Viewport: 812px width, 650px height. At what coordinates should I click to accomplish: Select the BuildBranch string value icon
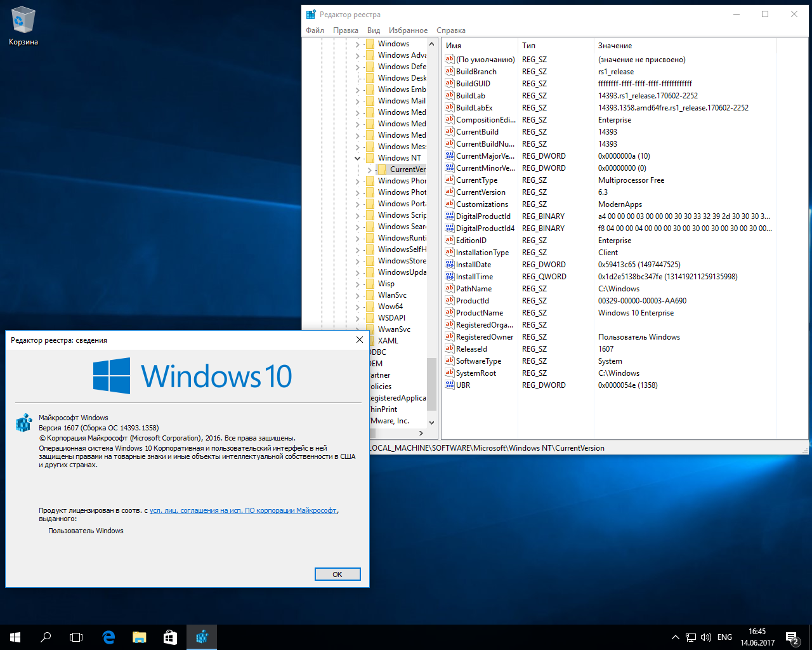450,71
